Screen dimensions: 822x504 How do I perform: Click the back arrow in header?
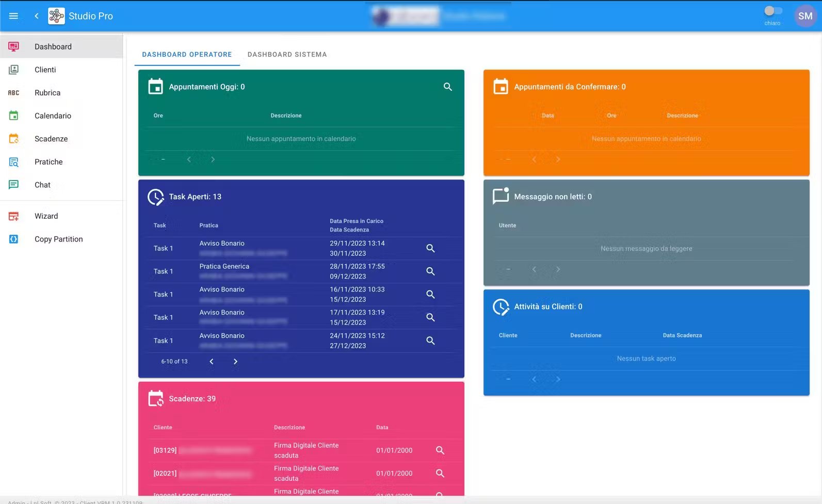tap(37, 16)
